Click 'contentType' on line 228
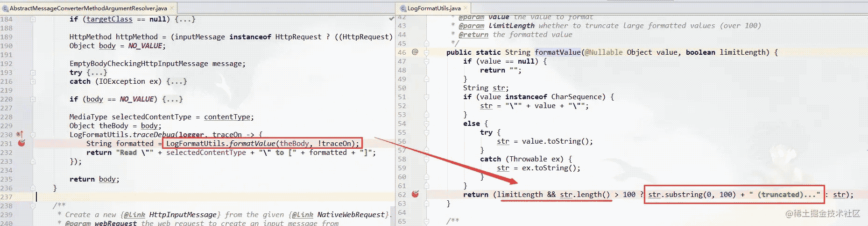 (227, 117)
